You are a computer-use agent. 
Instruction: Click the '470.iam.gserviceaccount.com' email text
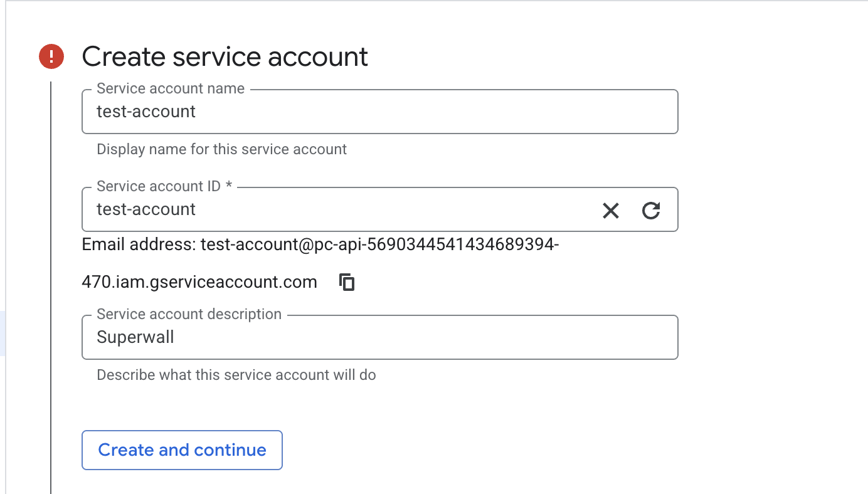(x=199, y=282)
